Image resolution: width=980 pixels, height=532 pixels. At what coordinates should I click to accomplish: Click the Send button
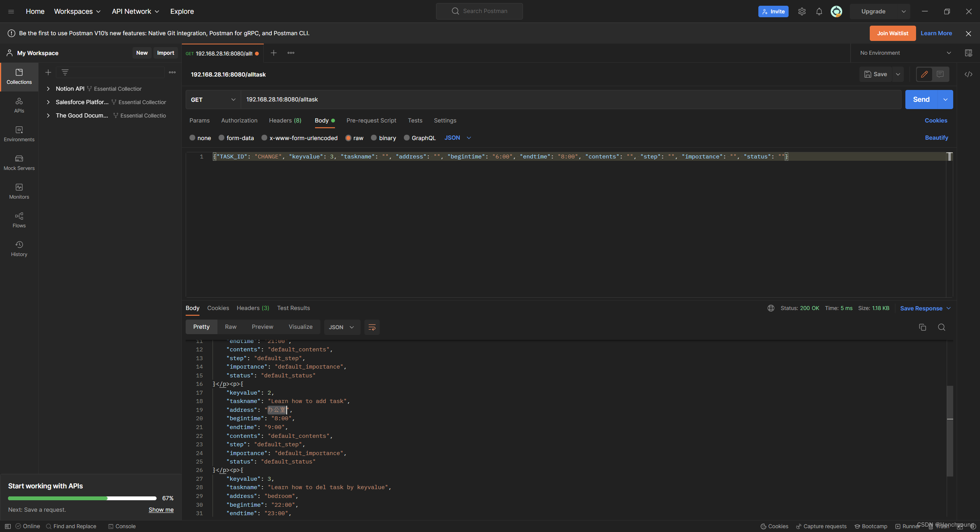pyautogui.click(x=921, y=100)
